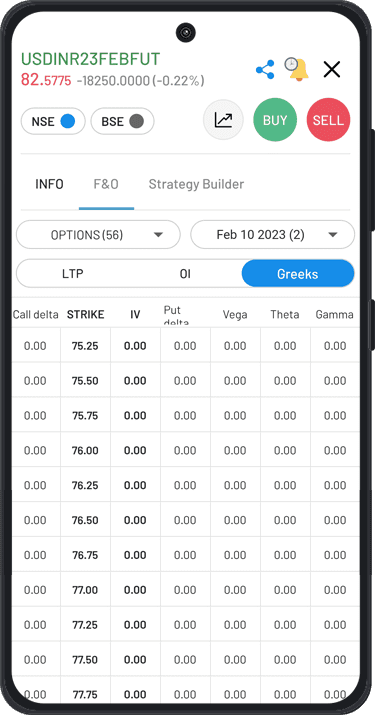The width and height of the screenshot is (375, 715).
Task: Select the BSE exchange radio option
Action: (x=122, y=121)
